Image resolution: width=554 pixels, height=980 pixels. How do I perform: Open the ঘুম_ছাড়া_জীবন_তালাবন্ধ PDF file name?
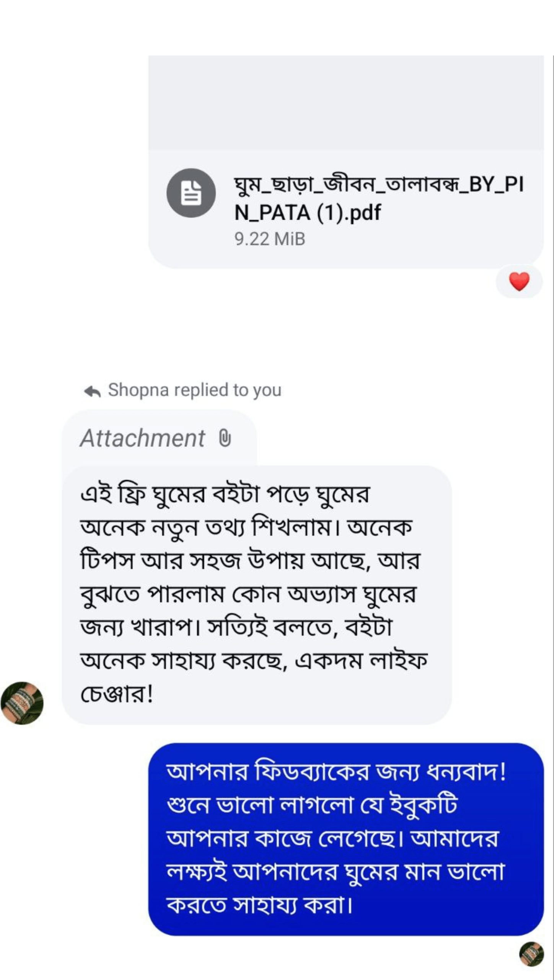click(378, 185)
